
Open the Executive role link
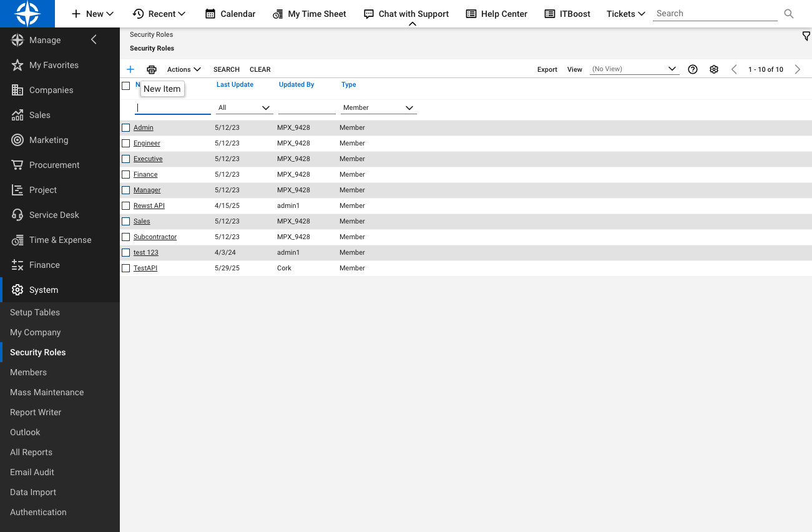click(x=148, y=159)
